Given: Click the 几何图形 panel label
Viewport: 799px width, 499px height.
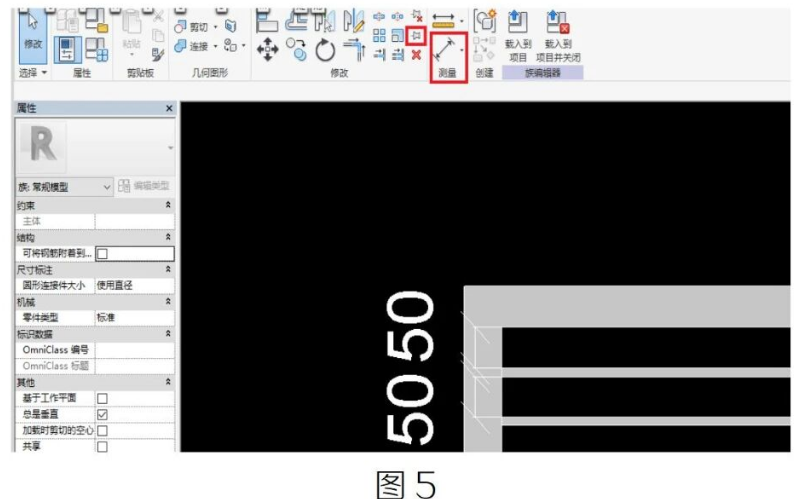Looking at the screenshot, I should click(x=209, y=73).
